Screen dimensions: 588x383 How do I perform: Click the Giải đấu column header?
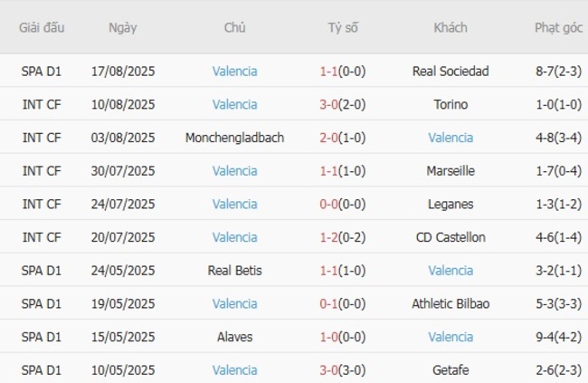[42, 27]
